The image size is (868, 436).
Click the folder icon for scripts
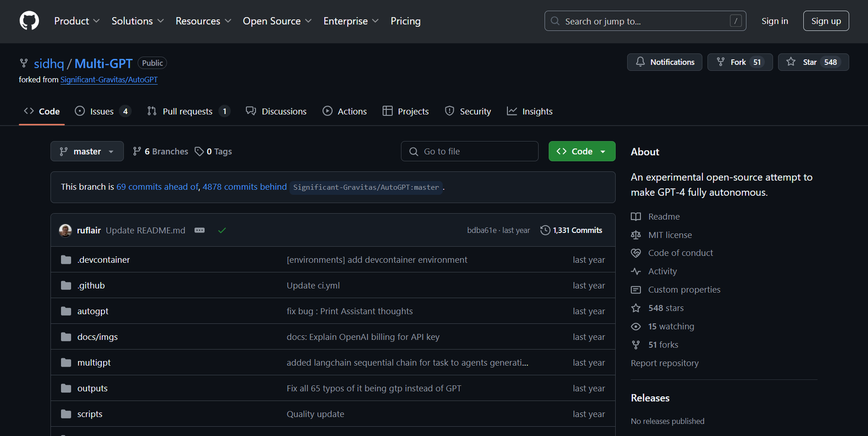(66, 414)
